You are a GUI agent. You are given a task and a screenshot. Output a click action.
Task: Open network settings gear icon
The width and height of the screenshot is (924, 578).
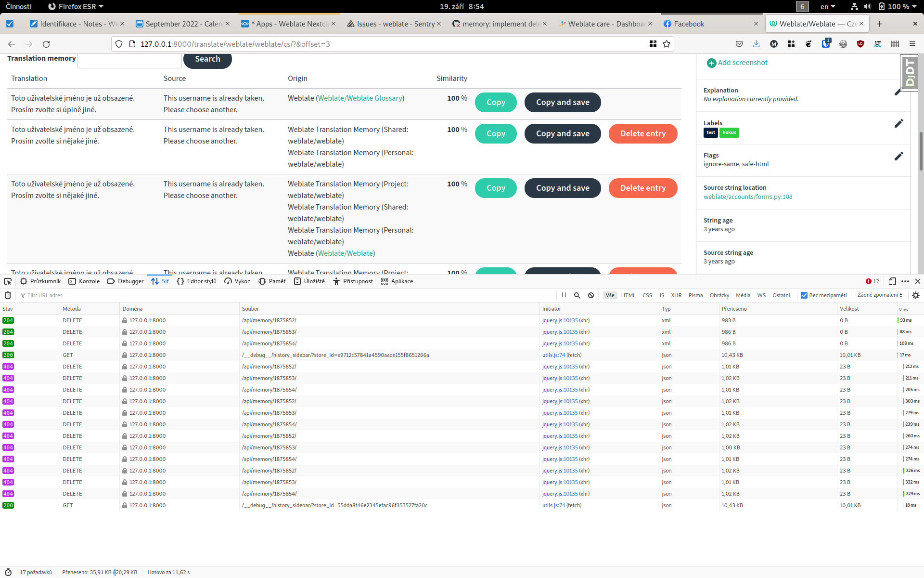click(x=916, y=295)
